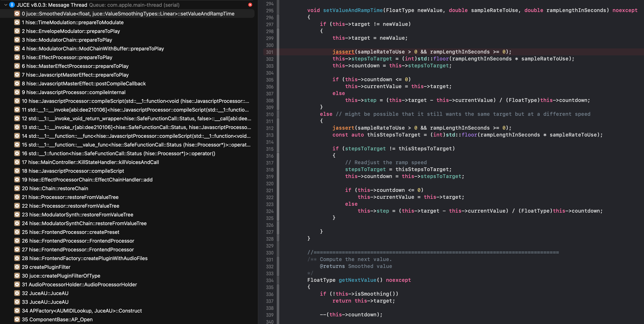644x324 pixels.
Task: Click the red error badge on Message Thread row
Action: pyautogui.click(x=250, y=5)
